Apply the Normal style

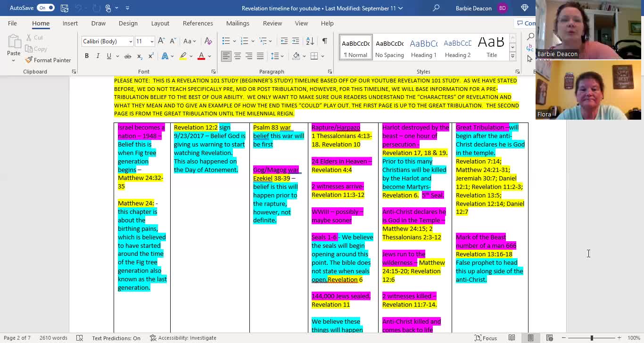(x=355, y=47)
